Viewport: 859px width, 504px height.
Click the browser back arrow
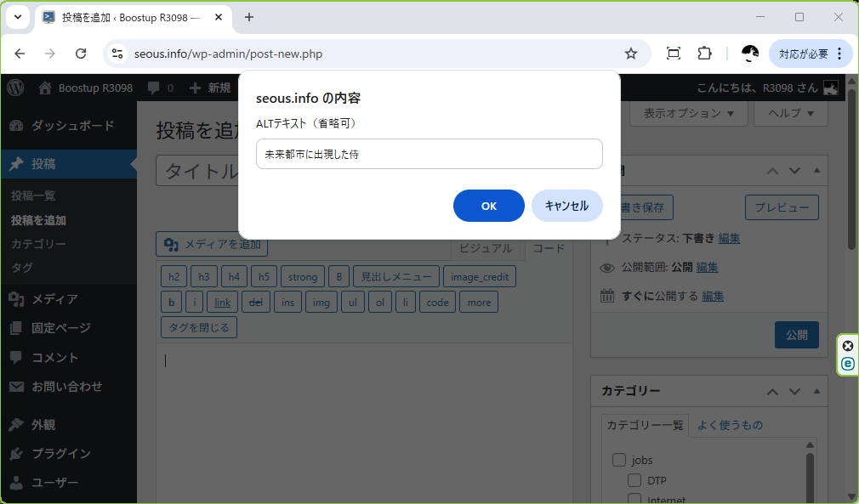coord(20,54)
